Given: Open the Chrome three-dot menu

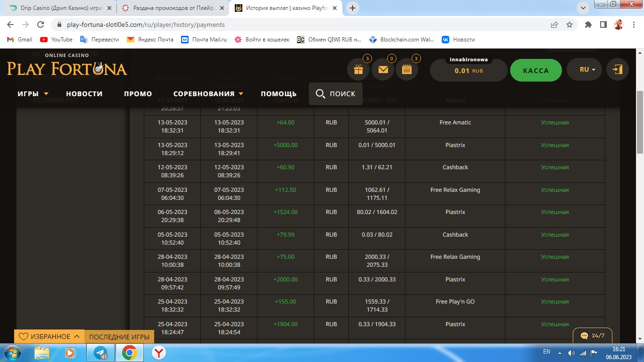Looking at the screenshot, I should [x=633, y=25].
